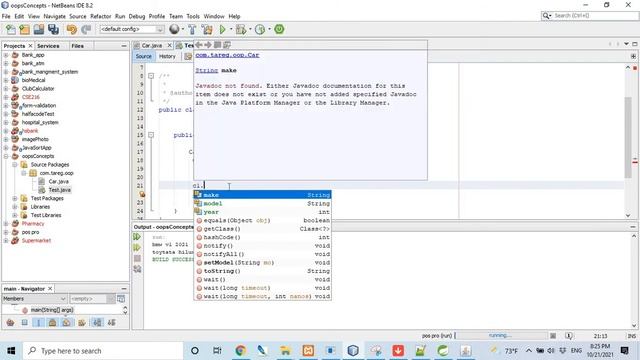Go back in the Javadoc popup
Screen dimensions: 640x360
tap(199, 45)
